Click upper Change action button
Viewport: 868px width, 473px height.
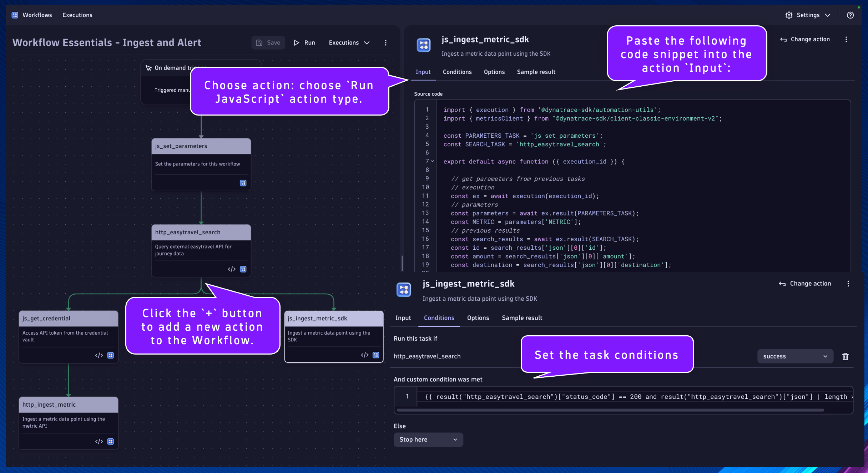click(x=805, y=39)
